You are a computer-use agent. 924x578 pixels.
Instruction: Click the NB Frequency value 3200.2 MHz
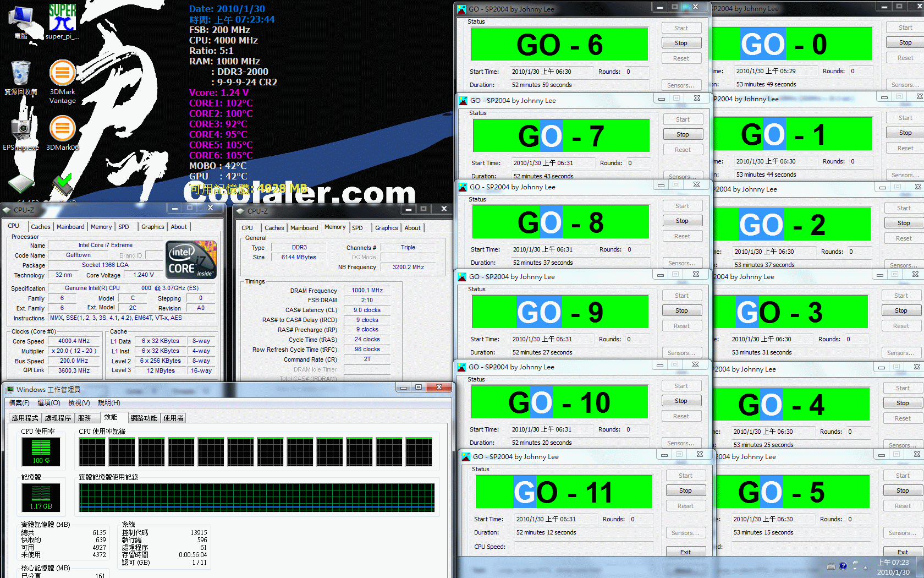point(408,267)
